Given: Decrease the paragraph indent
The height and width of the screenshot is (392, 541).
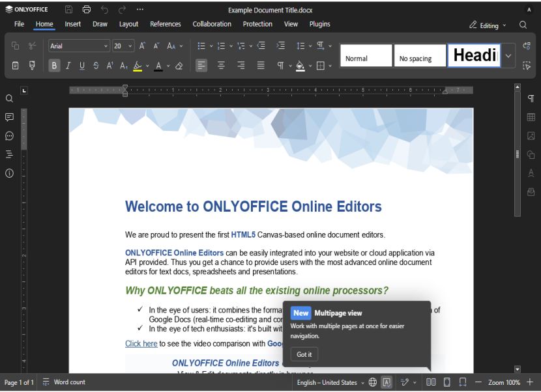Looking at the screenshot, I should [x=261, y=46].
